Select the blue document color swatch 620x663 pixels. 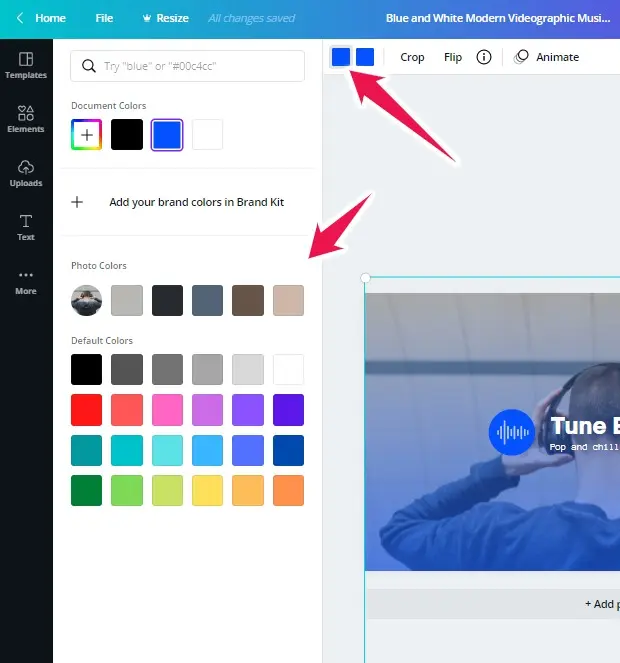pos(167,135)
